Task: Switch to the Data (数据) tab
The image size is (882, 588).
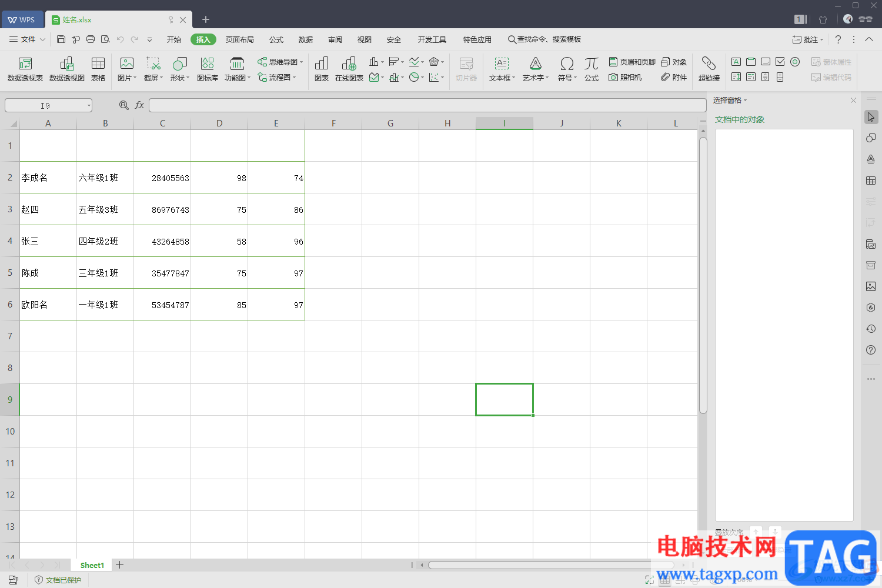Action: pyautogui.click(x=306, y=39)
